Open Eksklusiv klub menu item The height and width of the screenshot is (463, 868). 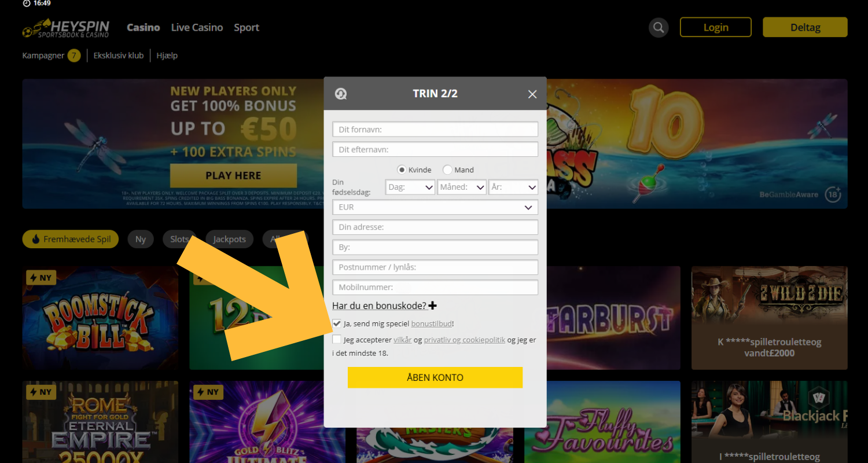tap(119, 56)
